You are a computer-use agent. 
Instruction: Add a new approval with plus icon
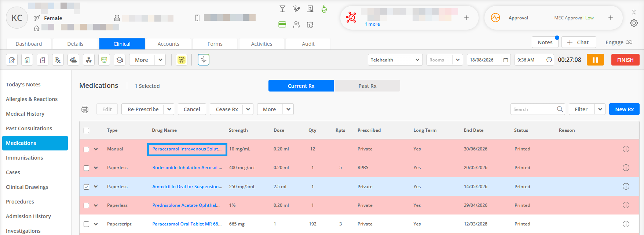pos(611,18)
